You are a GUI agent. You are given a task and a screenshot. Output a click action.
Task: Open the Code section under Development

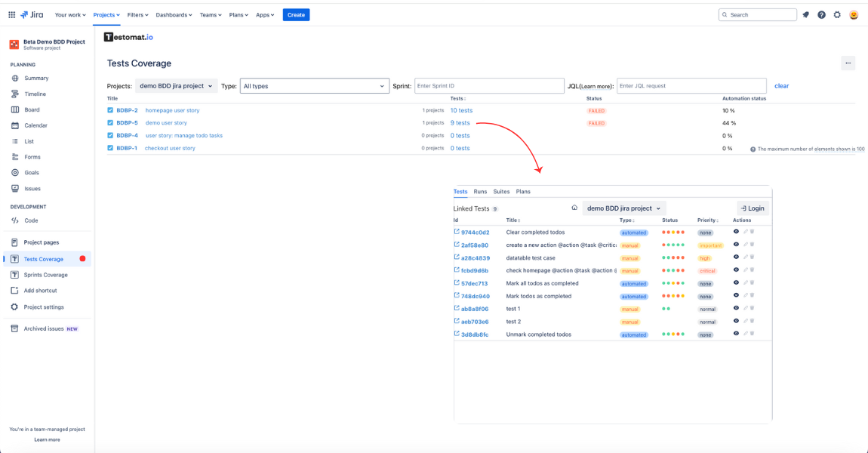click(31, 220)
